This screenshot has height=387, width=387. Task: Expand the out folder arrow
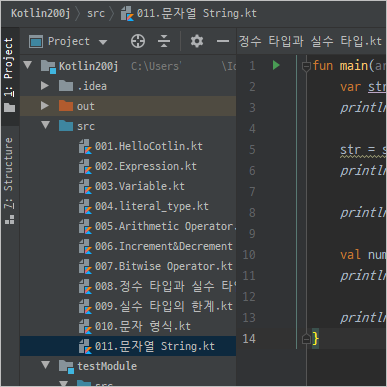(45, 106)
